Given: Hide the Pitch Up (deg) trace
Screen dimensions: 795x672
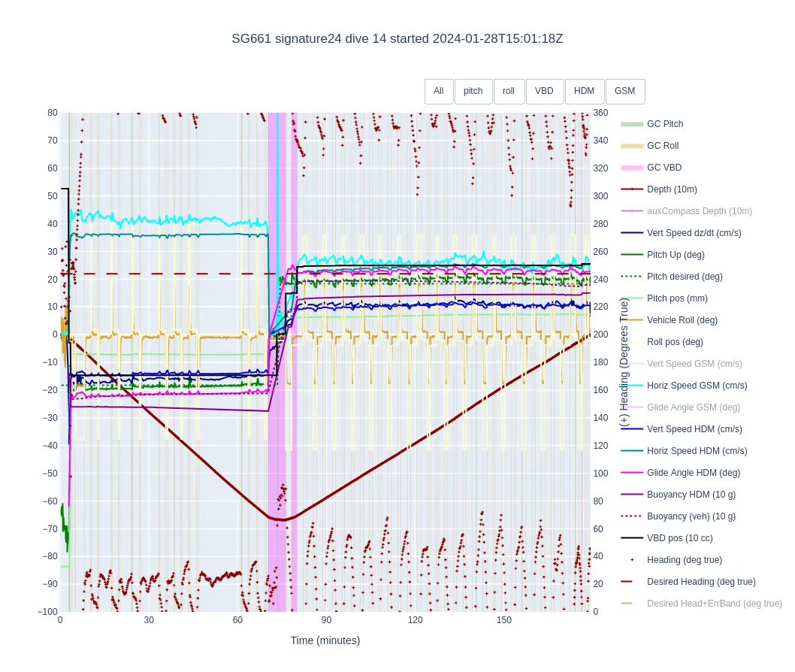Looking at the screenshot, I should pos(676,255).
